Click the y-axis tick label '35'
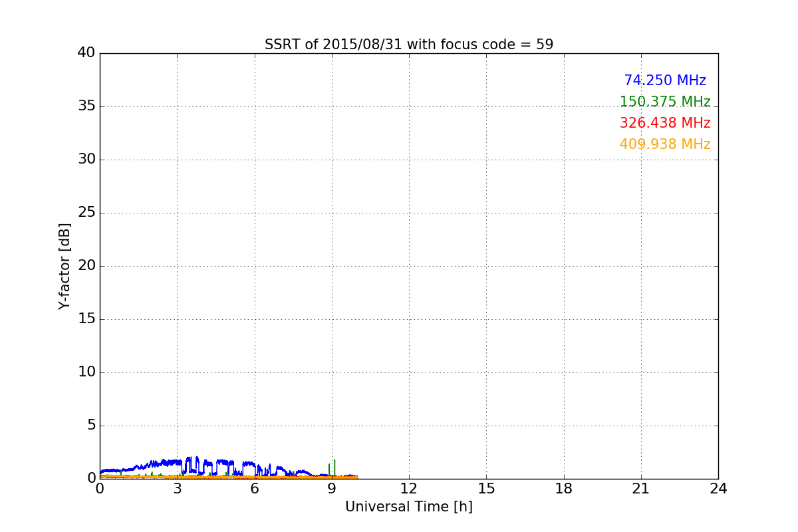798x532 pixels. tap(86, 106)
